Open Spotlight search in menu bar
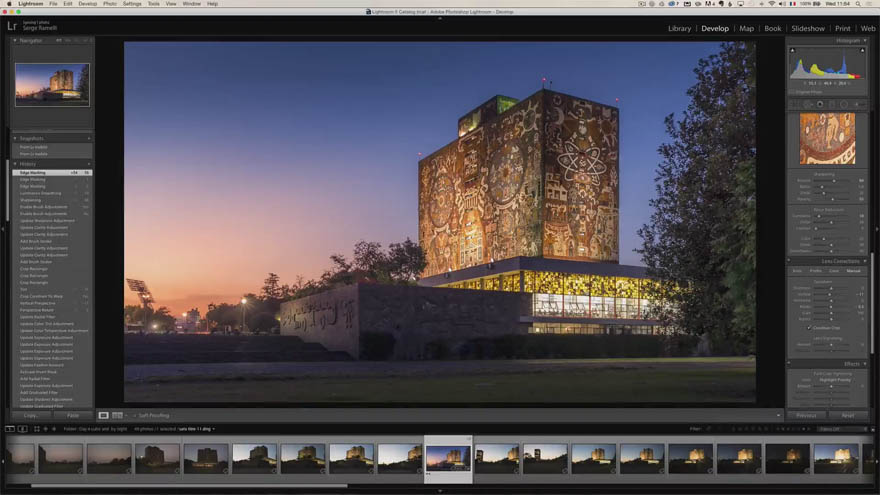This screenshot has width=880, height=495. [x=858, y=3]
